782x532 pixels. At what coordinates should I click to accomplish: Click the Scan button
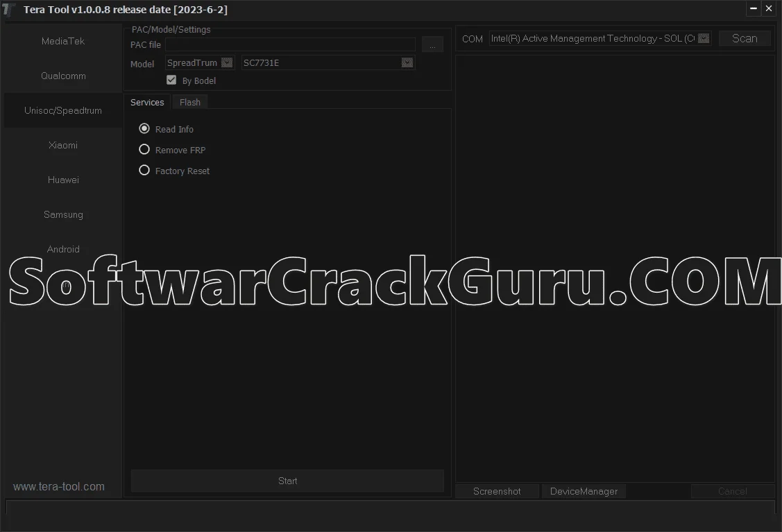[x=745, y=38]
